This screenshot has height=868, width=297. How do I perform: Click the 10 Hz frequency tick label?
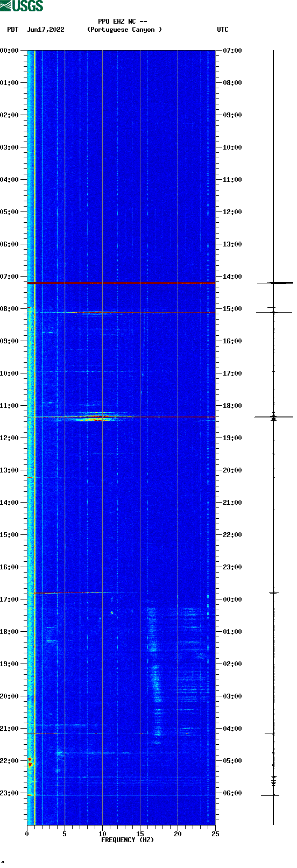102,834
